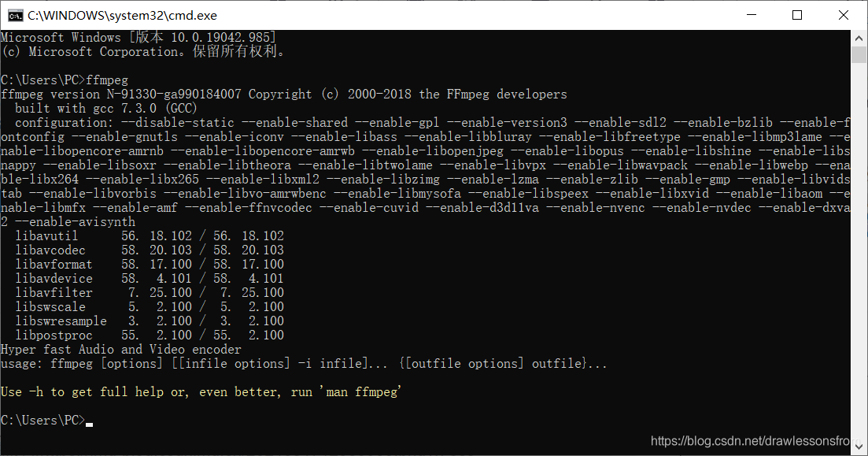The width and height of the screenshot is (868, 456).
Task: Click the ffmpeg version N-91330 line
Action: (x=284, y=95)
